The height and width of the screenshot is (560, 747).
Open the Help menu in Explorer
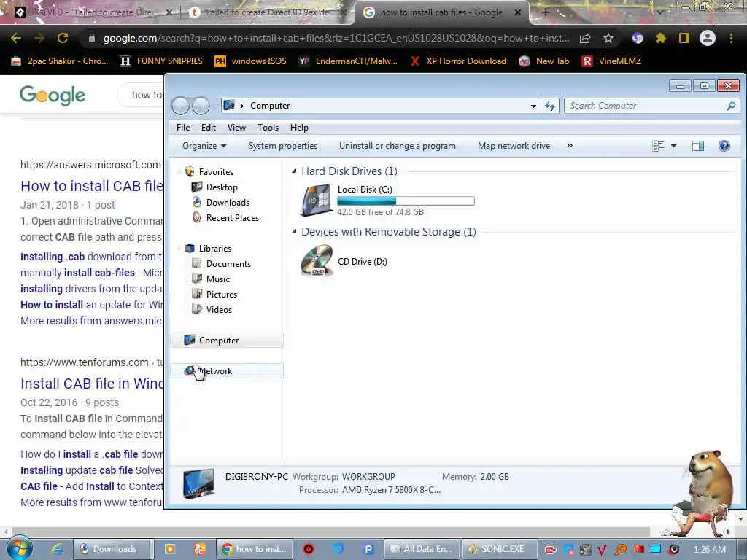[x=299, y=128]
